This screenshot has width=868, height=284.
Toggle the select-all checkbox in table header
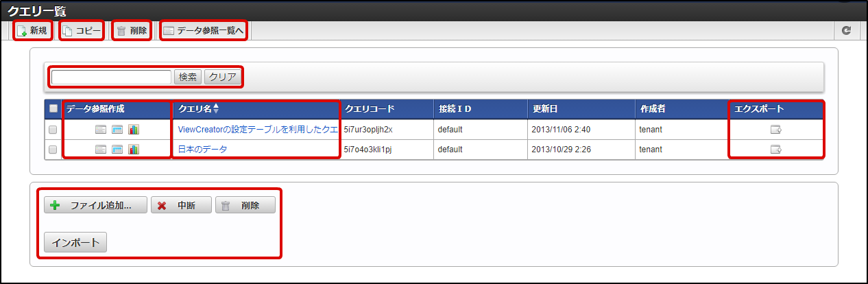click(x=53, y=108)
